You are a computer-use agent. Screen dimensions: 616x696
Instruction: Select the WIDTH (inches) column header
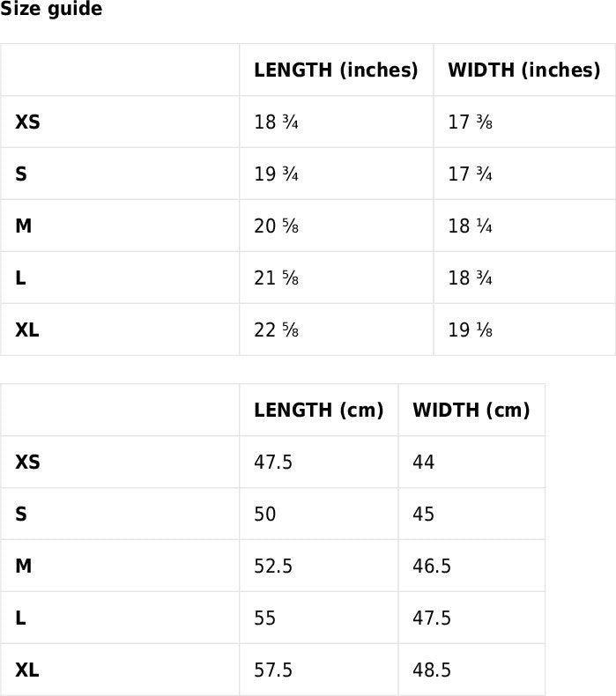pyautogui.click(x=523, y=70)
